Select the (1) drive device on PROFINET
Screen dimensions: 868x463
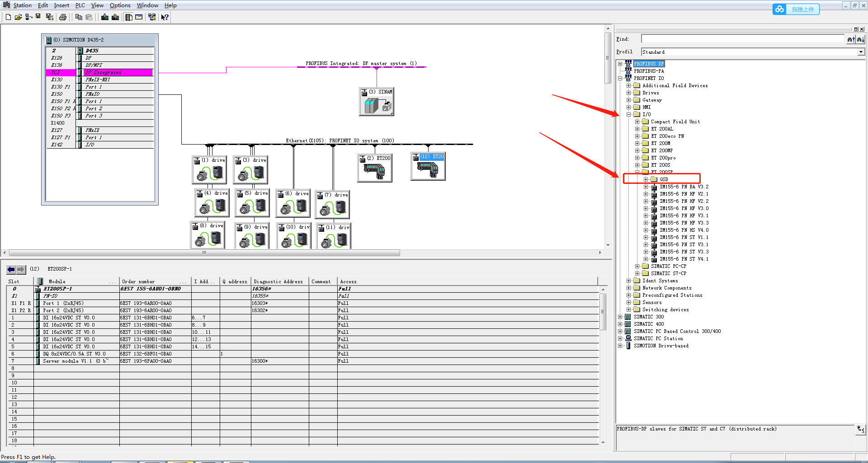coord(209,170)
